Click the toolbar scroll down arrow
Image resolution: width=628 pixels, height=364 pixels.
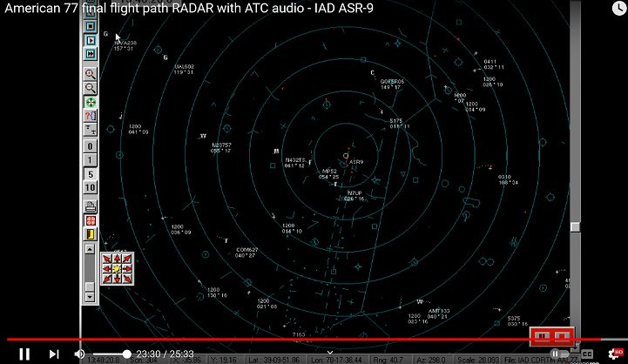coord(90,297)
